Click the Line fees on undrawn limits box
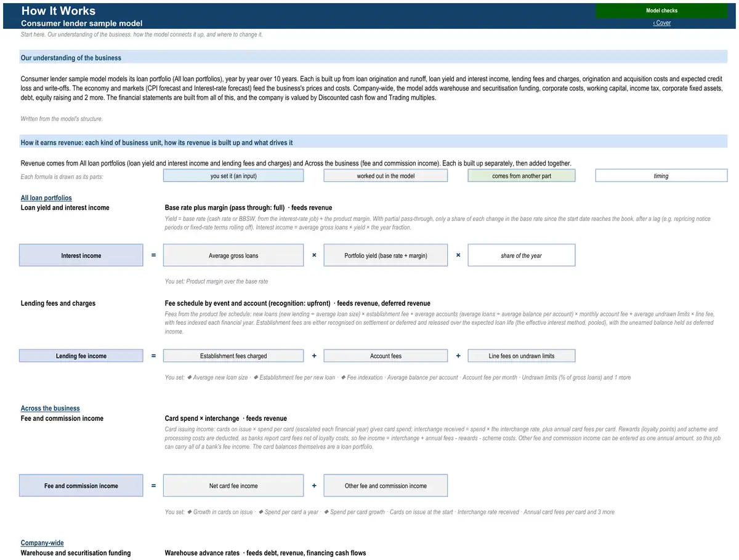 [522, 356]
